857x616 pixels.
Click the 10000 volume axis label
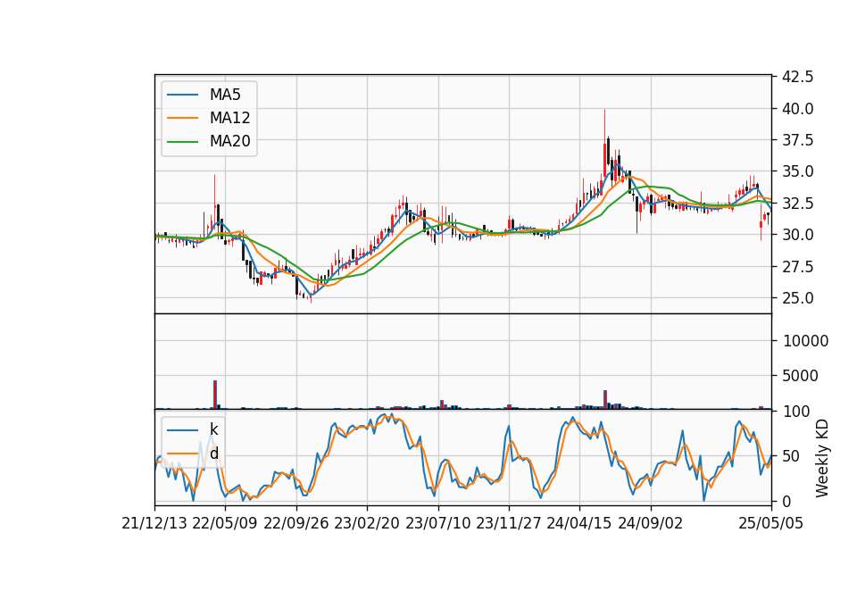coord(805,341)
